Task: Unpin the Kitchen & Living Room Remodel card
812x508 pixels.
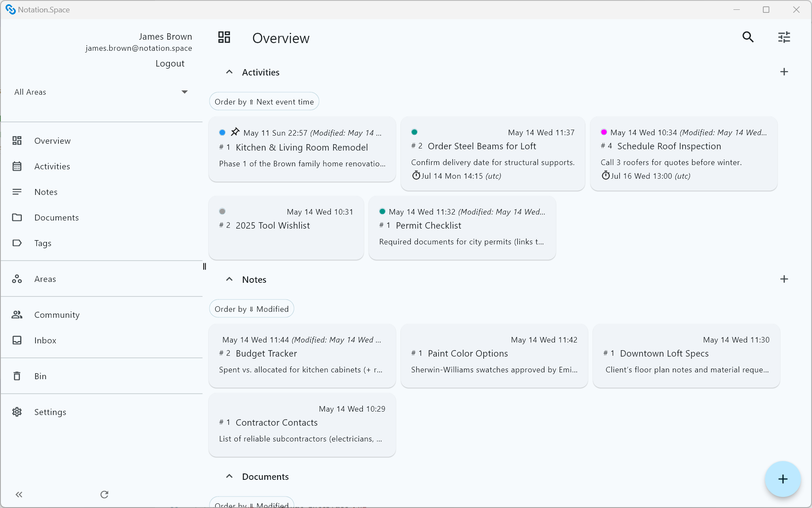Action: [x=235, y=132]
